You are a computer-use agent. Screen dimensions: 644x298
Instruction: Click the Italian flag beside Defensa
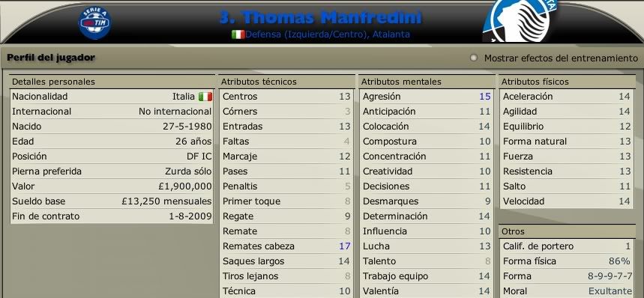point(238,34)
